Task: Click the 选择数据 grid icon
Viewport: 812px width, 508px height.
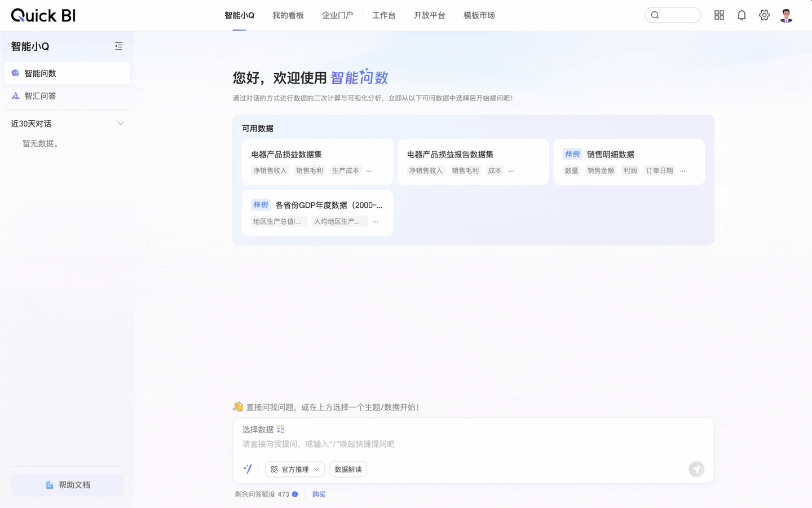Action: point(281,430)
